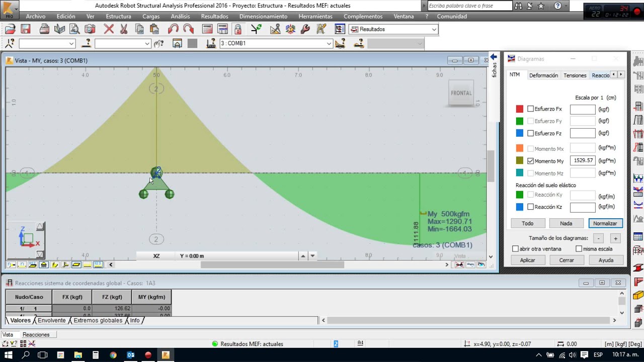Decrease diagram size with minus button
The width and height of the screenshot is (644, 362).
pos(598,238)
